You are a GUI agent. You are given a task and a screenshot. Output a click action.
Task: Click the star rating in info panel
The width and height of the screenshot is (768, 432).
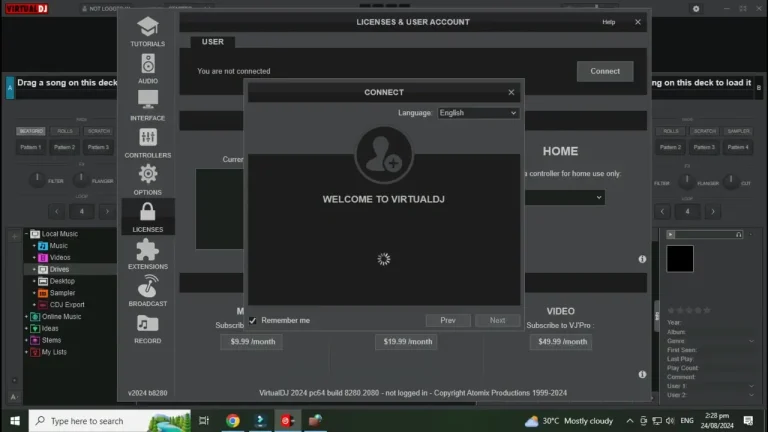pos(689,311)
